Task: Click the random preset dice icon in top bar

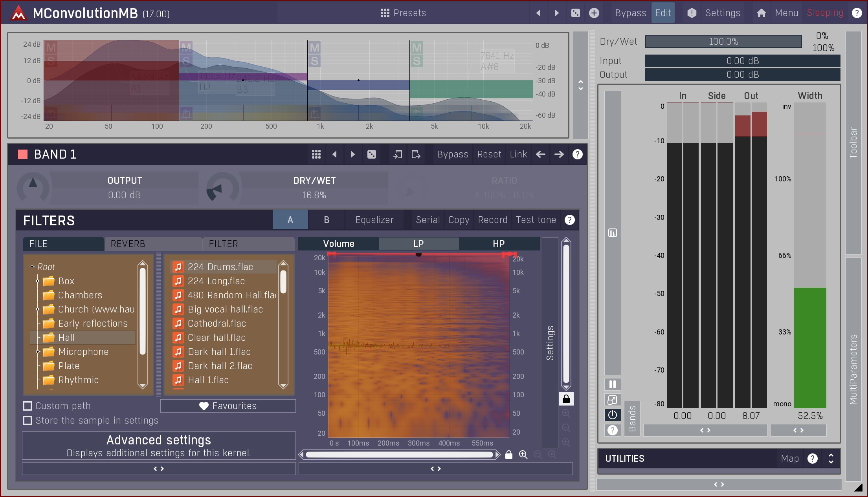Action: [x=575, y=13]
